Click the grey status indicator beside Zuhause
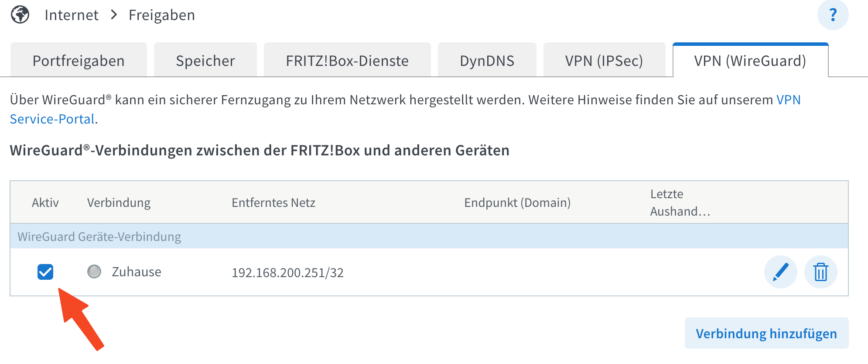The image size is (868, 364). point(94,271)
